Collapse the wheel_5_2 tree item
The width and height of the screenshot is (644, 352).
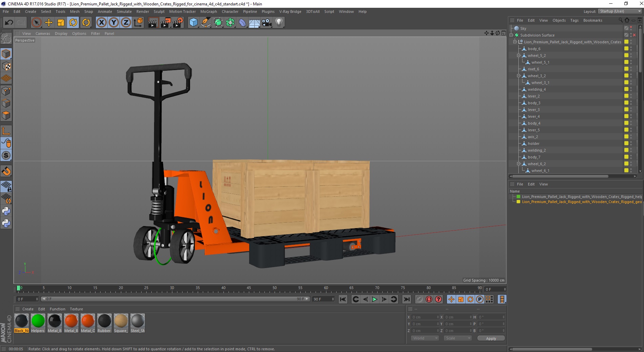coord(518,56)
